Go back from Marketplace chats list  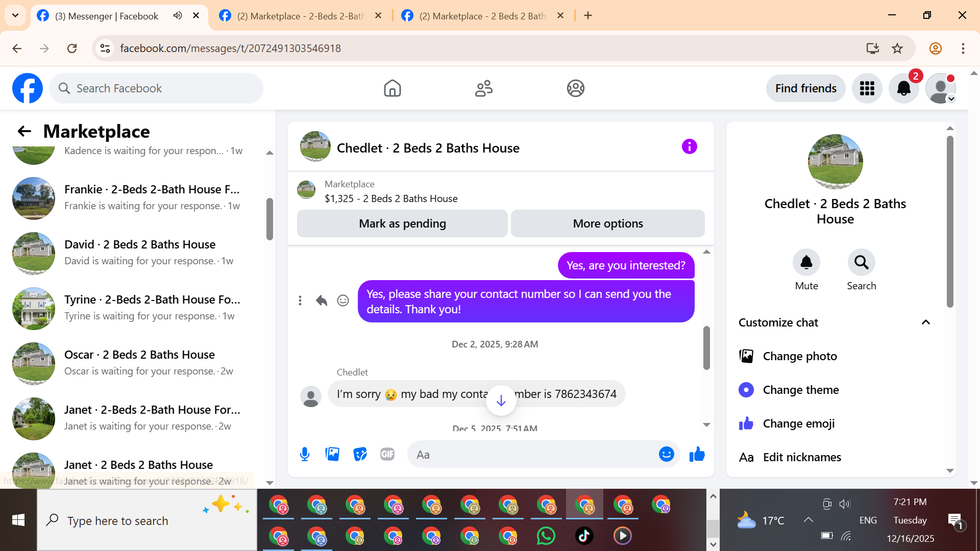(x=24, y=132)
